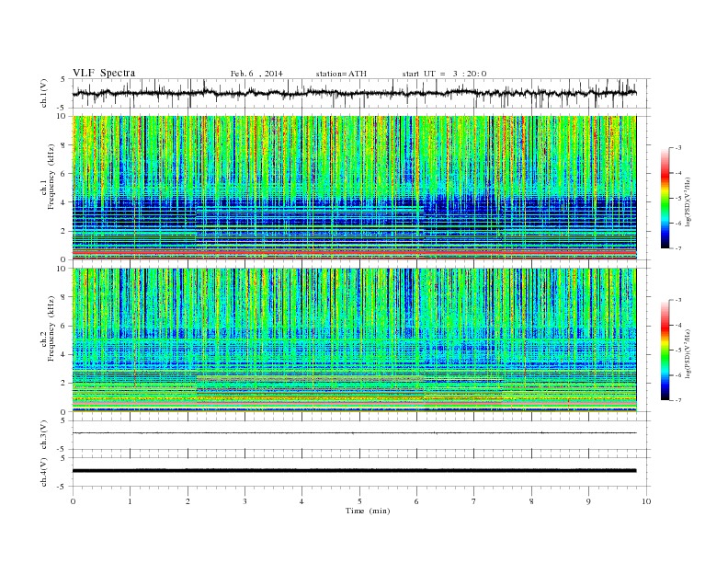Click the "ch.3(V)" axis label
The width and height of the screenshot is (728, 563).
(x=44, y=435)
